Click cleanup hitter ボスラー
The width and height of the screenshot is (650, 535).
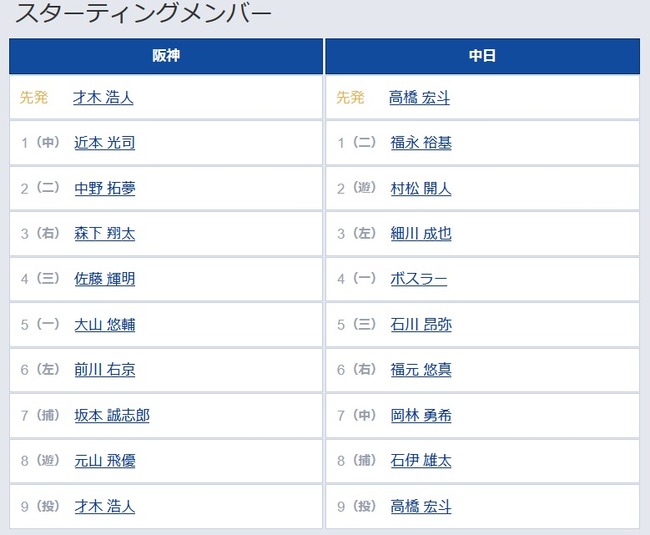419,278
